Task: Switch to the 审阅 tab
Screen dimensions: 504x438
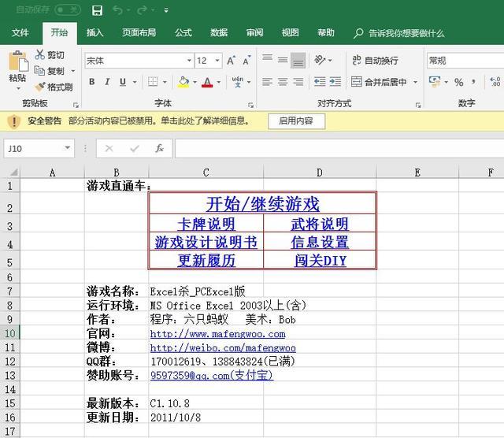Action: pyautogui.click(x=254, y=32)
